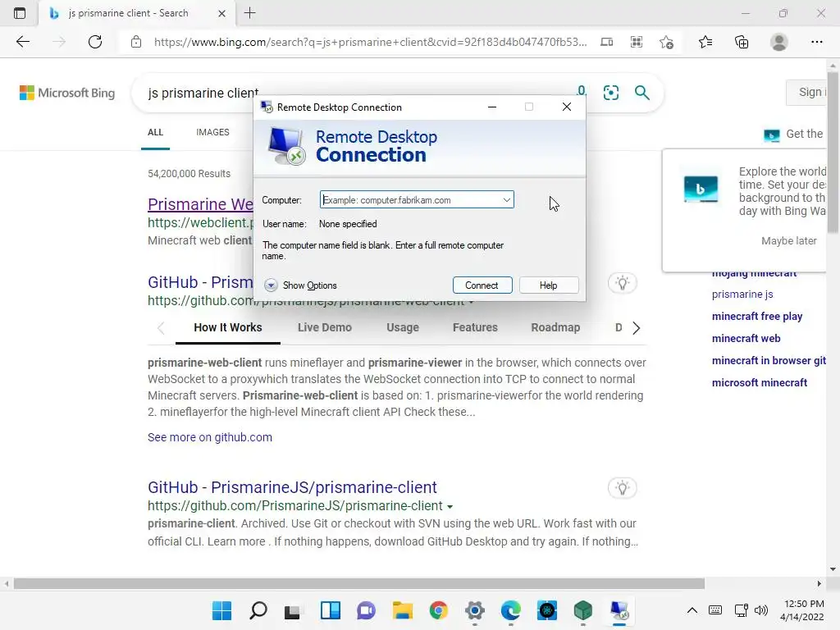Image resolution: width=840 pixels, height=630 pixels.
Task: Open the Favorites list icon
Action: pos(705,42)
